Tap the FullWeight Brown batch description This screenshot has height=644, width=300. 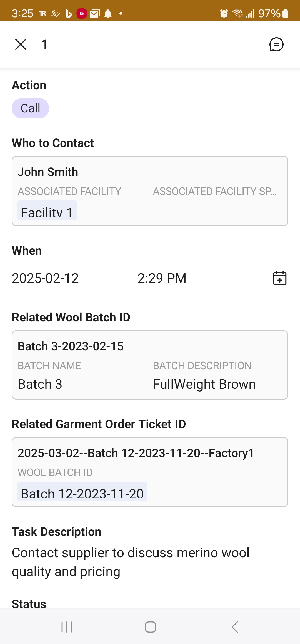click(x=204, y=384)
